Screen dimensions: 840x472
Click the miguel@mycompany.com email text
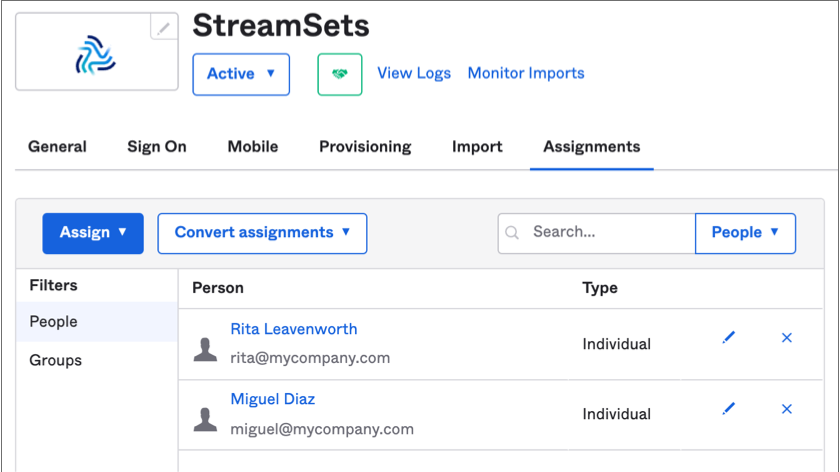pos(322,429)
